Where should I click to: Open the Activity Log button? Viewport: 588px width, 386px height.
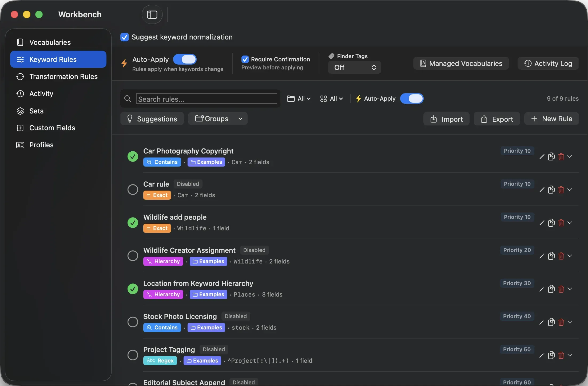coord(548,63)
